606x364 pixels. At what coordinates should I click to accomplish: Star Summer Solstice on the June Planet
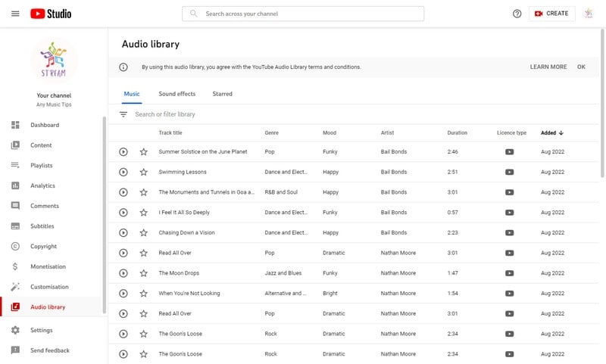click(143, 151)
